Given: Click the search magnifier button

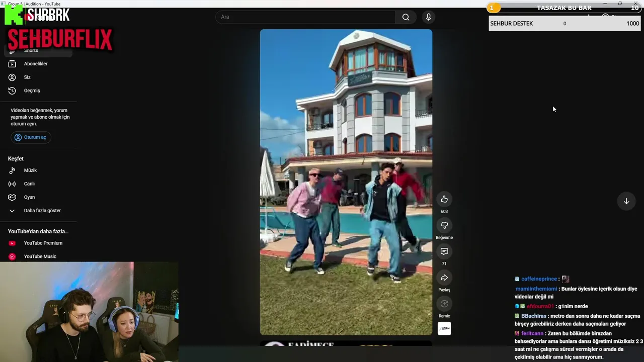Looking at the screenshot, I should [x=406, y=17].
